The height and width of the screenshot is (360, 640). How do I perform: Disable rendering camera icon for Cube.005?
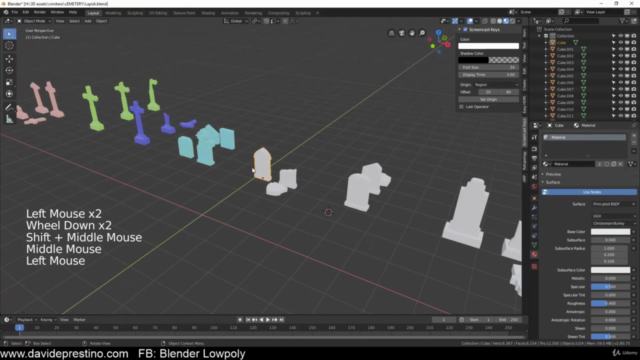633,76
